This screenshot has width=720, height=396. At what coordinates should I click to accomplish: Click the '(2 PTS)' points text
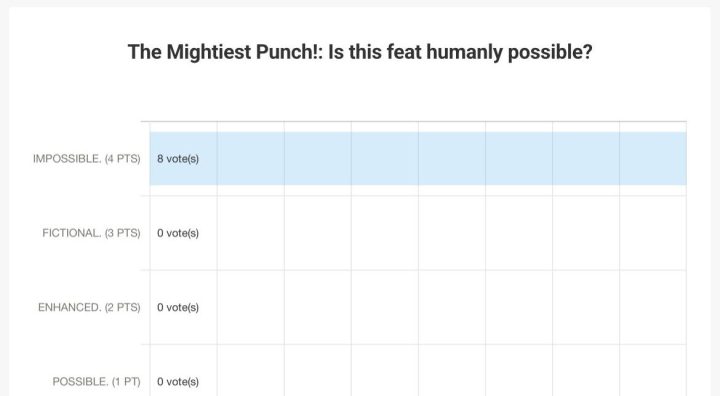(x=123, y=308)
